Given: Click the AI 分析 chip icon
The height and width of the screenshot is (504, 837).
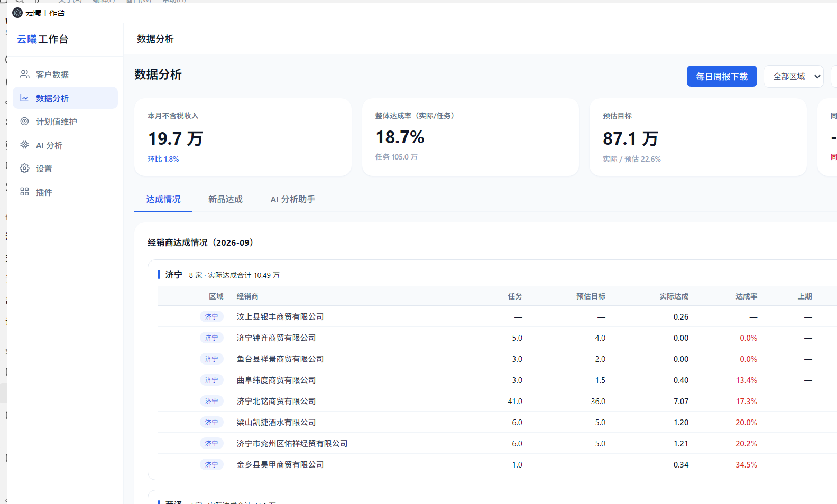Looking at the screenshot, I should 24,145.
